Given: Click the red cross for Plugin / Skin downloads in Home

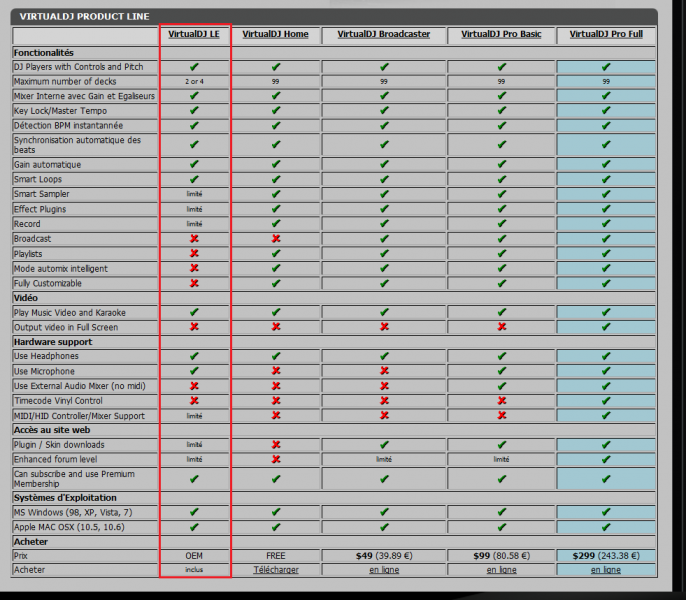Looking at the screenshot, I should tap(276, 445).
